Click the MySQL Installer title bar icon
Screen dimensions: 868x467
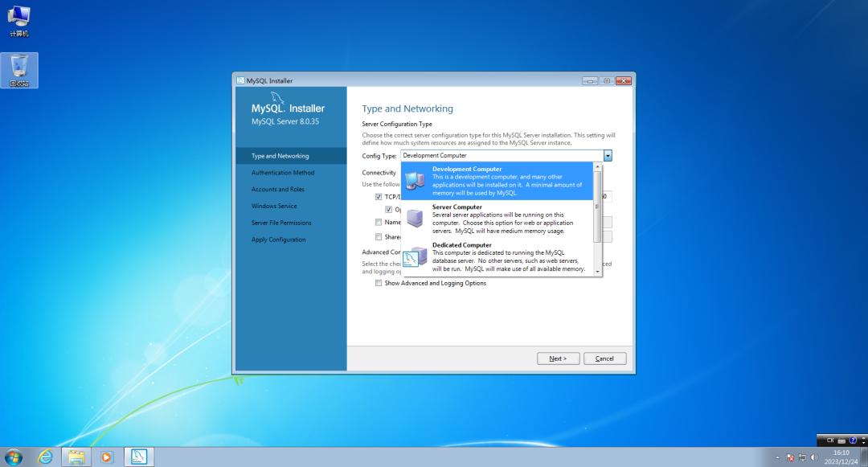pyautogui.click(x=240, y=80)
